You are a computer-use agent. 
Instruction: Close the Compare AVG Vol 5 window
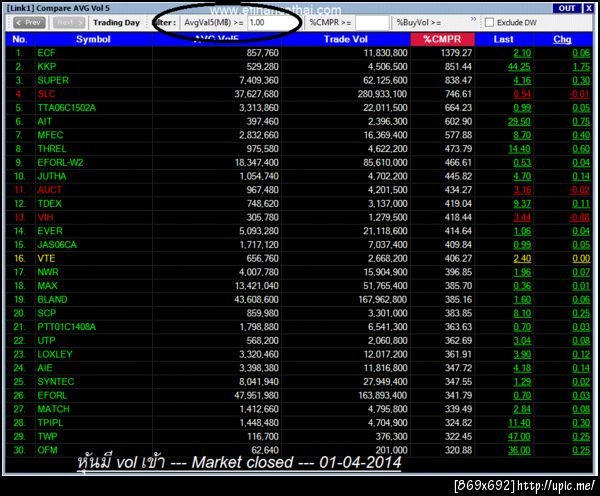(x=588, y=8)
